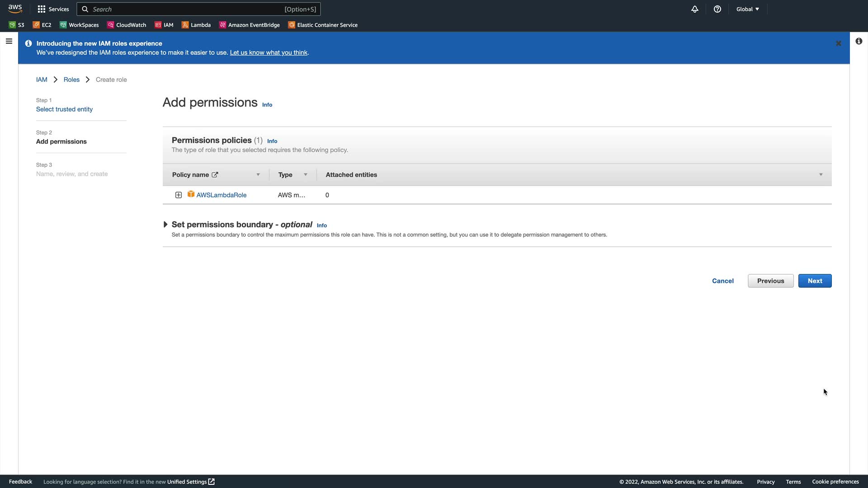Click the Previous button
Screen dimensions: 868x488
pos(770,281)
